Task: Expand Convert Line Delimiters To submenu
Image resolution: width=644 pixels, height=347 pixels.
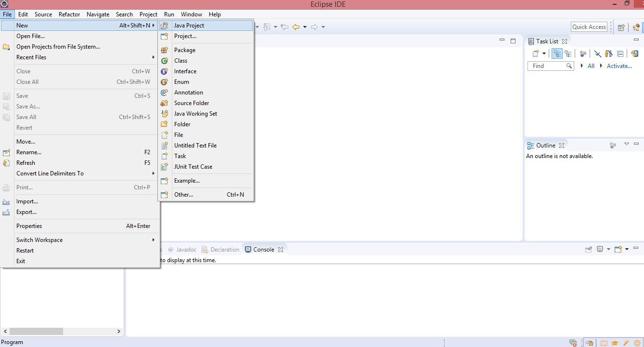Action: pyautogui.click(x=80, y=173)
